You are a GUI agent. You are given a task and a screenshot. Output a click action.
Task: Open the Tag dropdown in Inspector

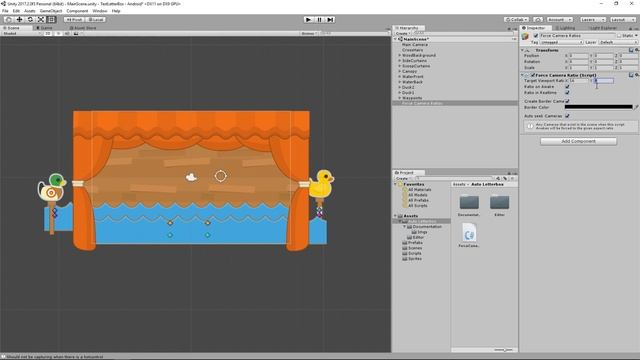click(561, 42)
